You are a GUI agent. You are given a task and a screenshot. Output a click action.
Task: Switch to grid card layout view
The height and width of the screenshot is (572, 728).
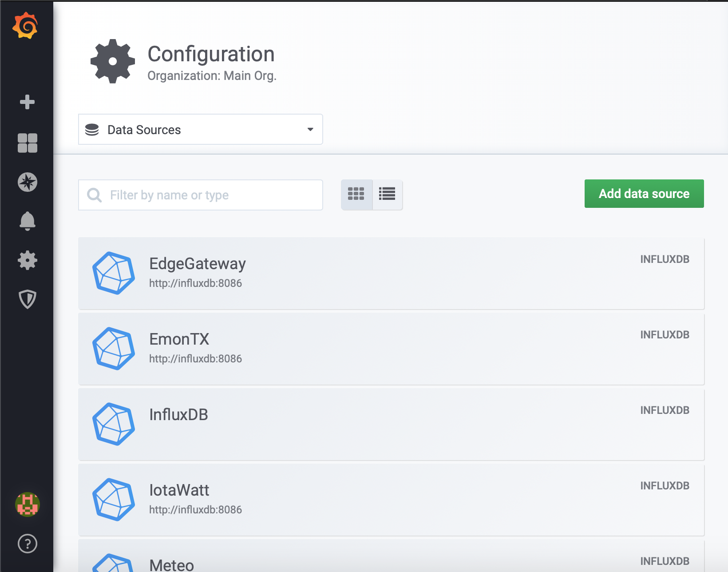click(356, 195)
